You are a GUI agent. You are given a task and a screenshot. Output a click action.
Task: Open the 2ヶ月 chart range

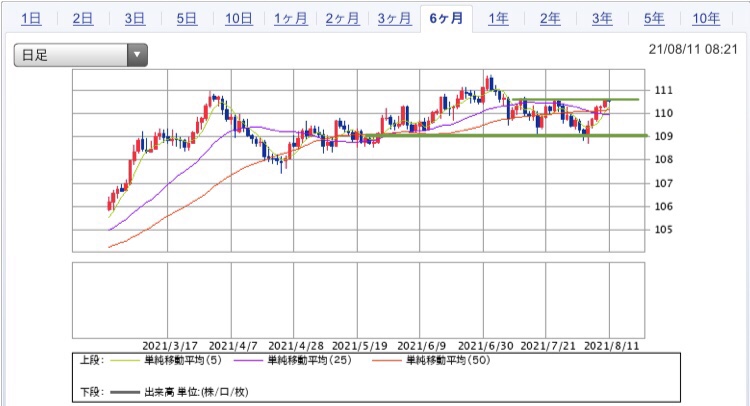(342, 19)
